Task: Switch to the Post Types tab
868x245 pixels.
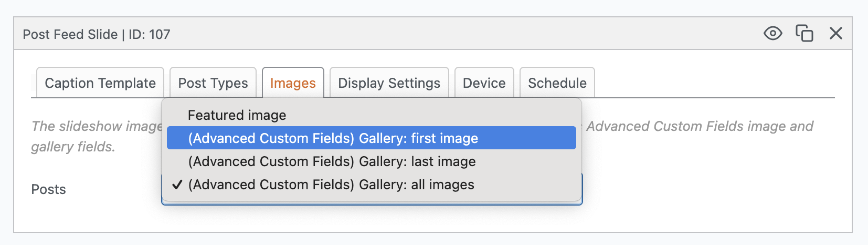Action: coord(213,83)
